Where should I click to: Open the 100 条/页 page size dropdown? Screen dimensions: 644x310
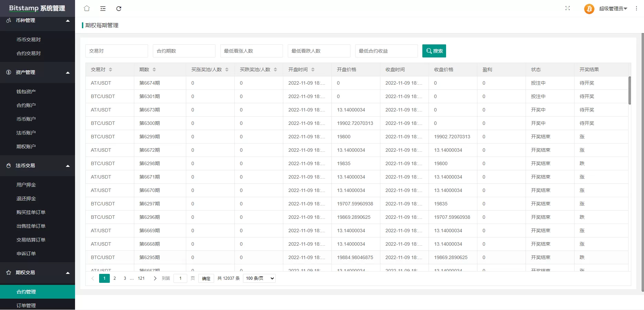[x=259, y=278]
